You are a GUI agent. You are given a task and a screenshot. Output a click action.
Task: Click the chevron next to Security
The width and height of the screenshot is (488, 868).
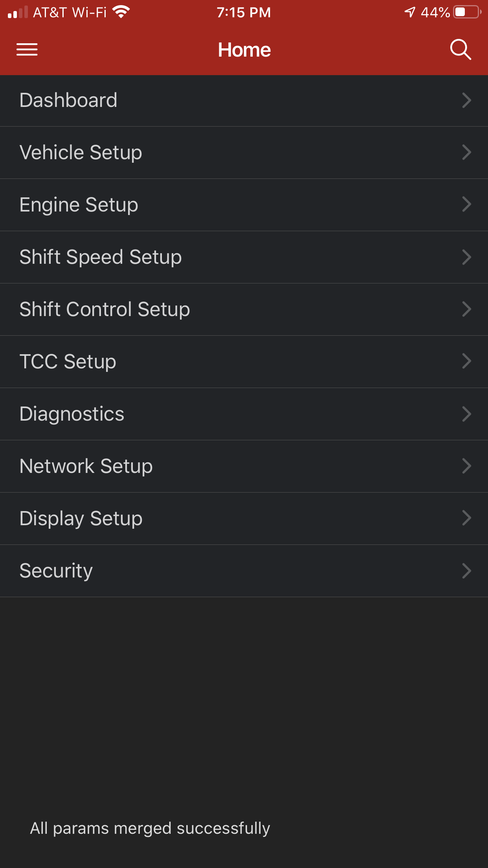pyautogui.click(x=466, y=571)
